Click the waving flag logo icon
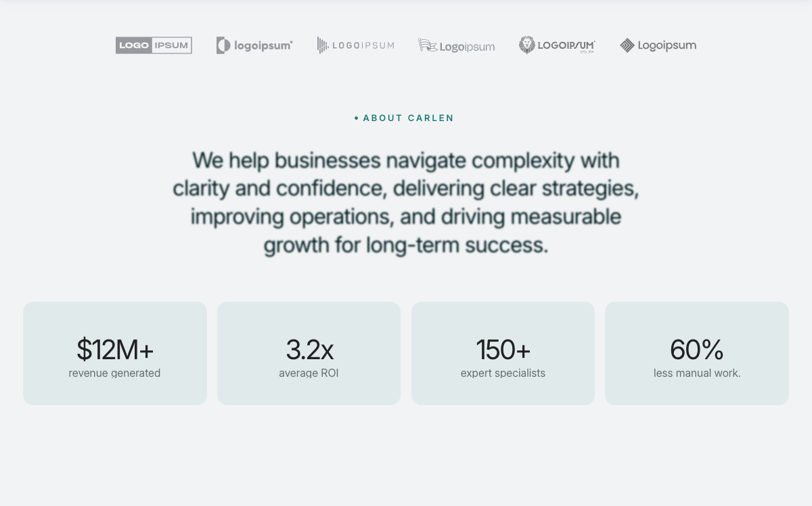 click(x=427, y=45)
